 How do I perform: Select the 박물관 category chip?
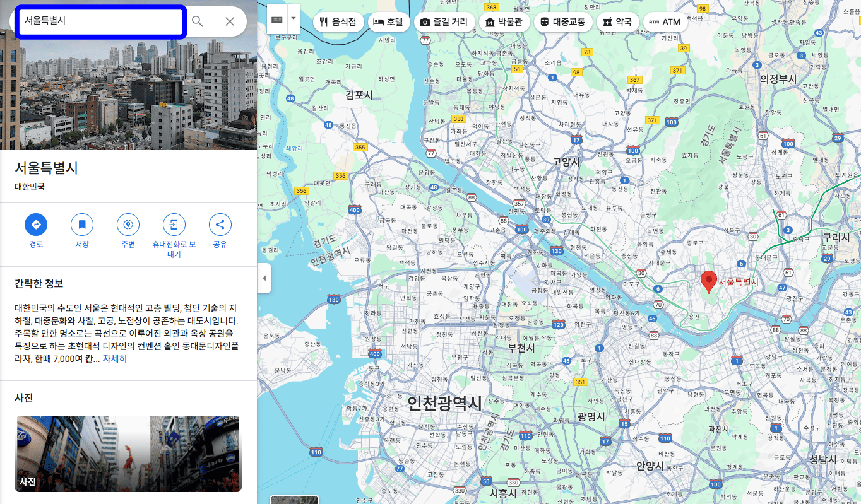click(504, 21)
